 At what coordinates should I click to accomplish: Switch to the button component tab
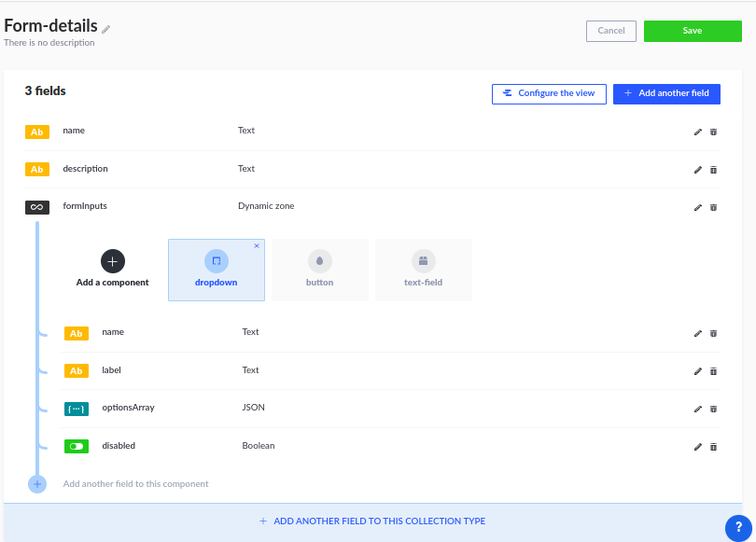[319, 270]
